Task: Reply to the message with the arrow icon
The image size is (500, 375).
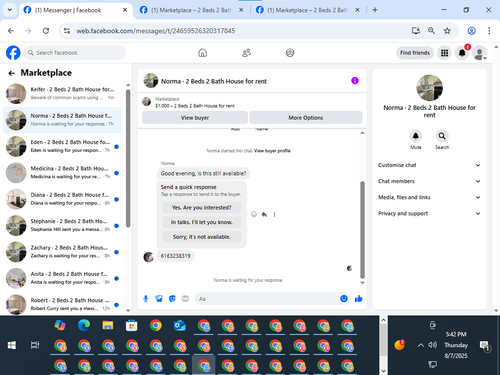Action: (264, 214)
